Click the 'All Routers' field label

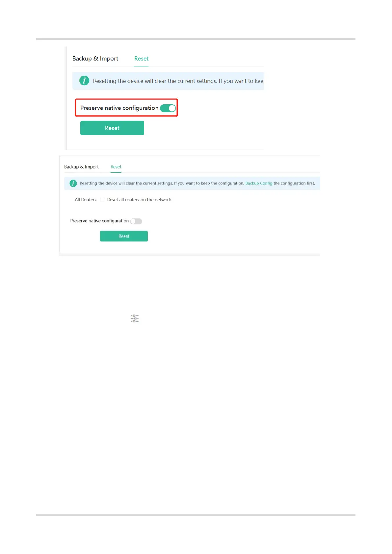coord(86,200)
